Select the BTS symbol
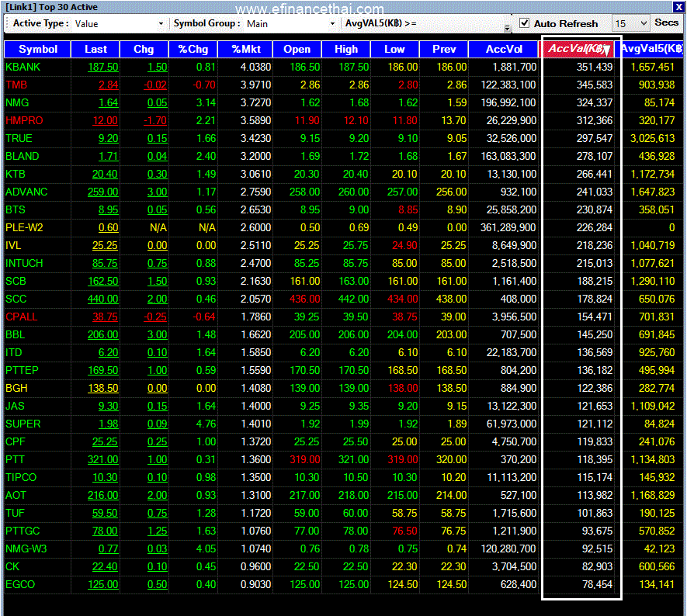 pos(16,209)
